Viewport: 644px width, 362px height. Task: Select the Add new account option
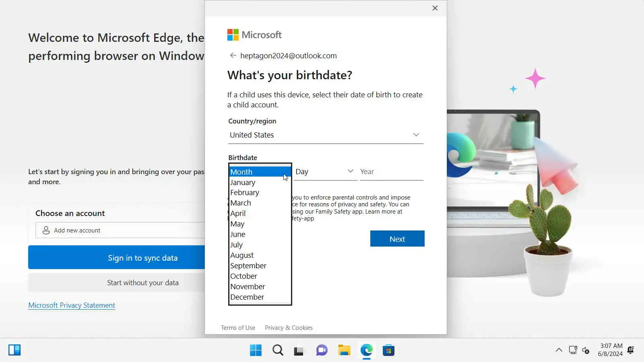click(x=120, y=230)
